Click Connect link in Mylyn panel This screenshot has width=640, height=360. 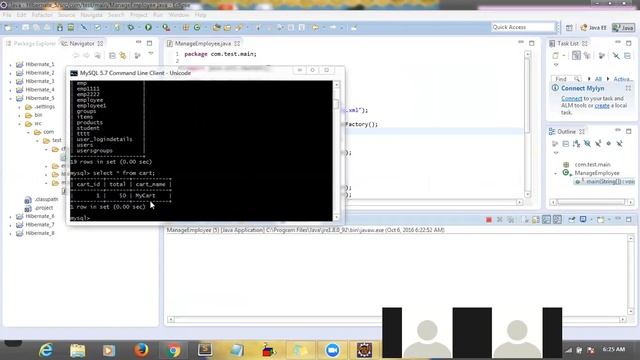pos(571,98)
